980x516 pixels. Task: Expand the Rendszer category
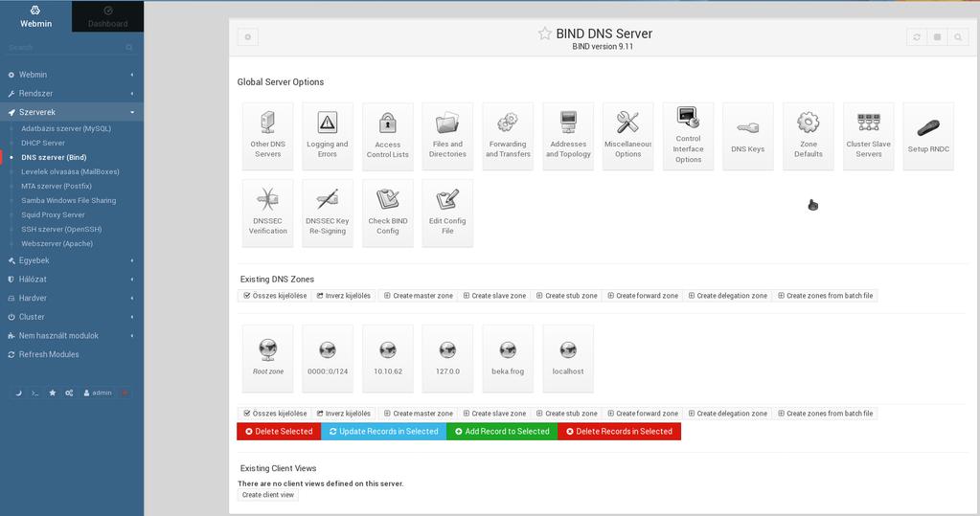point(72,93)
